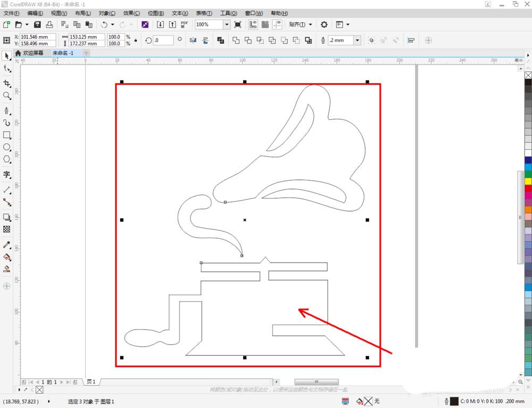Expand the Undo history dropdown arrow

pos(113,25)
